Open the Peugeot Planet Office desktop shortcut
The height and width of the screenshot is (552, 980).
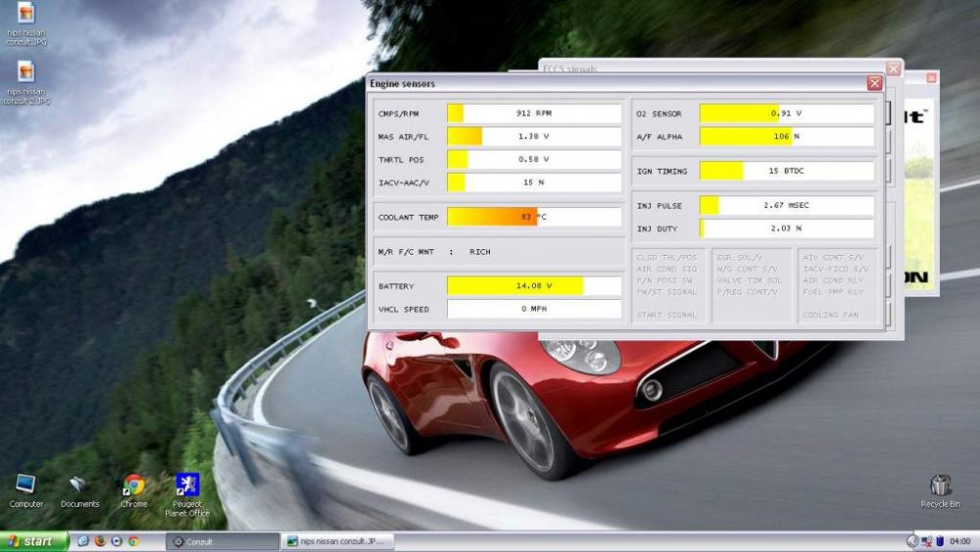[187, 485]
